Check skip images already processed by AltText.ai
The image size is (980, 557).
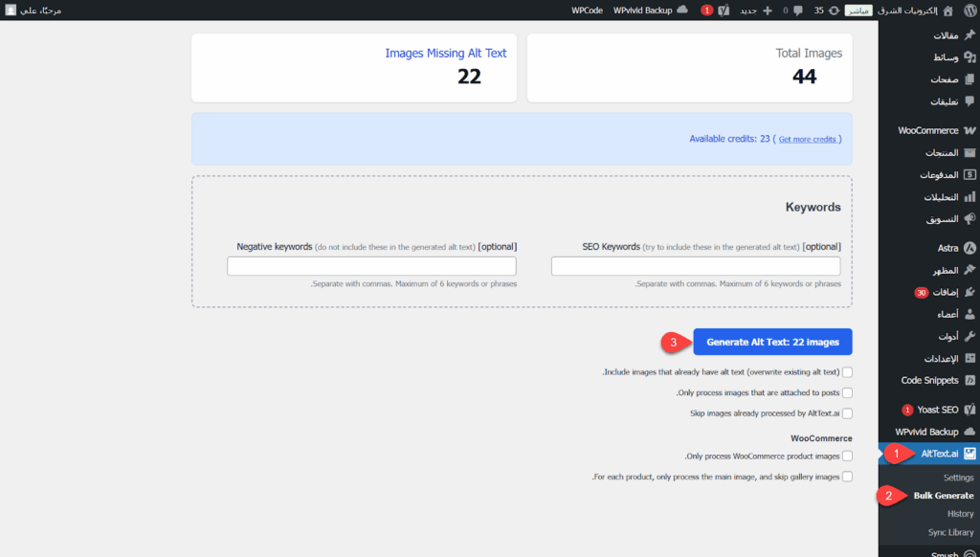pyautogui.click(x=848, y=413)
